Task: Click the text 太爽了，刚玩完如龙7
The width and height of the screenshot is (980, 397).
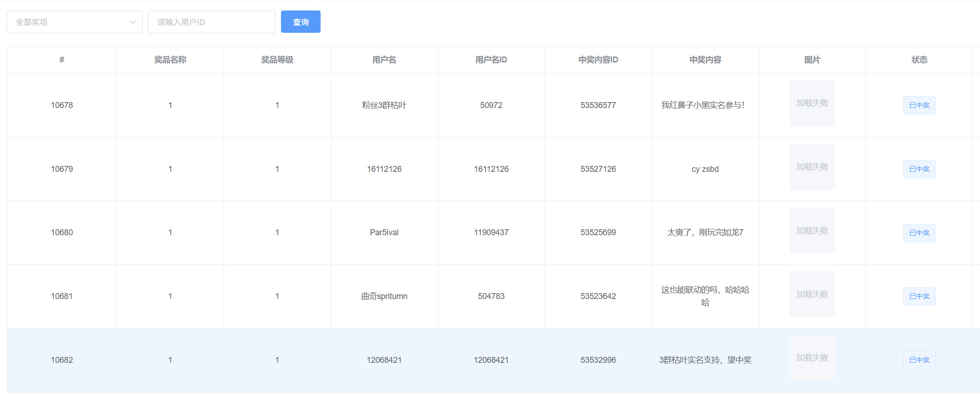Action: (705, 232)
